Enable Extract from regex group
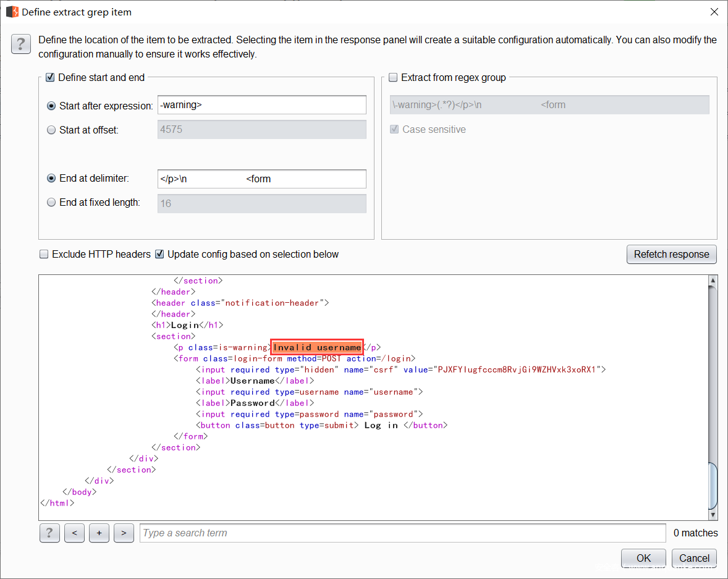The image size is (728, 579). point(393,78)
